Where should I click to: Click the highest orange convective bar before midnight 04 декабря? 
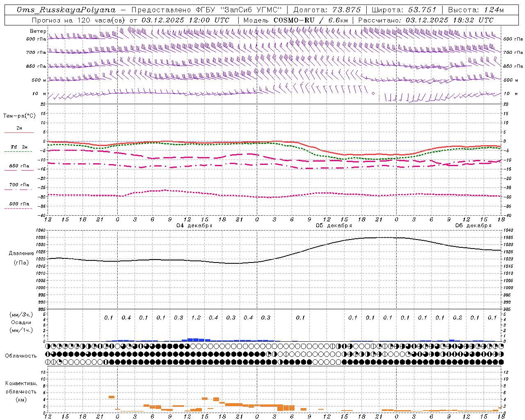112,397
